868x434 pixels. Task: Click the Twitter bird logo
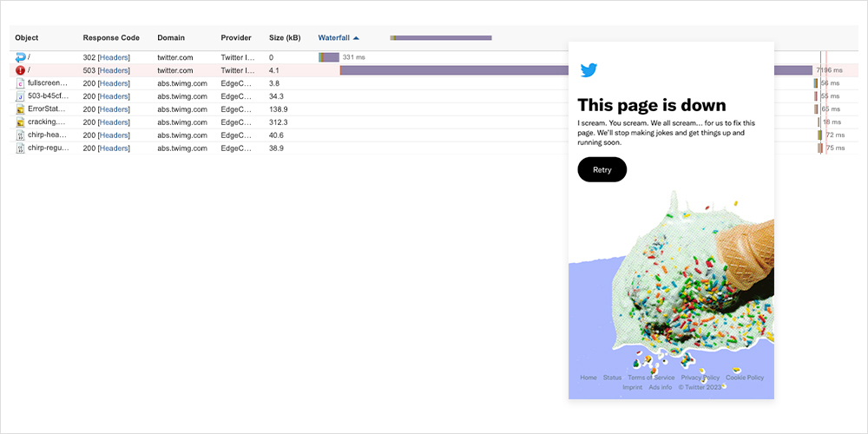tap(589, 70)
